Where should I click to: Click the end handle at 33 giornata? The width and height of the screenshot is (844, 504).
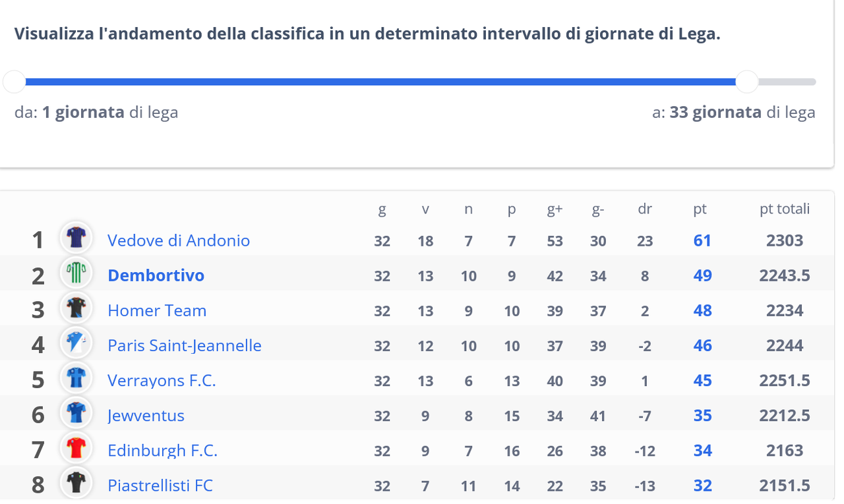click(747, 82)
